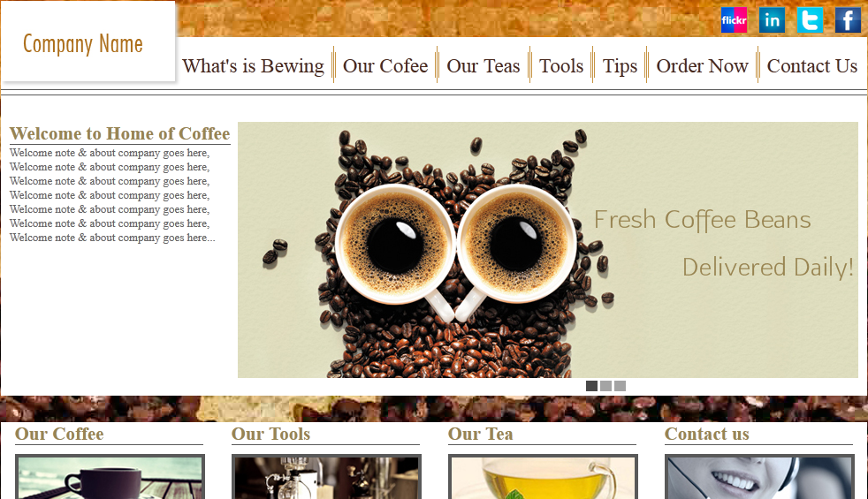The width and height of the screenshot is (868, 499).
Task: Go to the Our Teas page
Action: point(483,66)
